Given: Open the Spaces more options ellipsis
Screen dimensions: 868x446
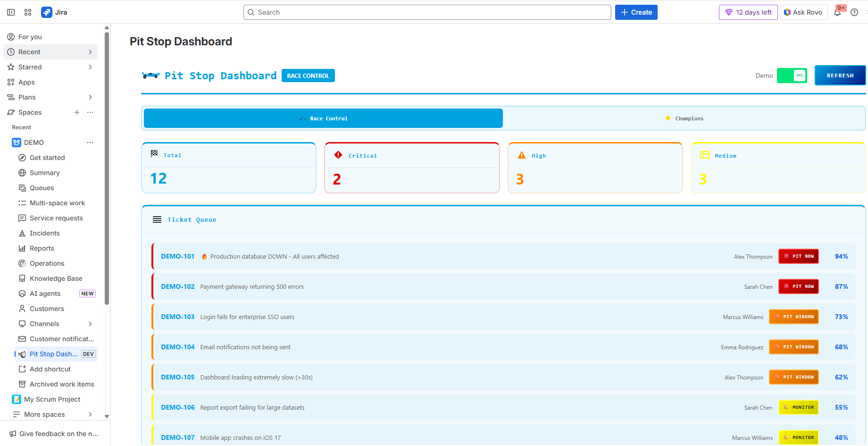Looking at the screenshot, I should (90, 112).
